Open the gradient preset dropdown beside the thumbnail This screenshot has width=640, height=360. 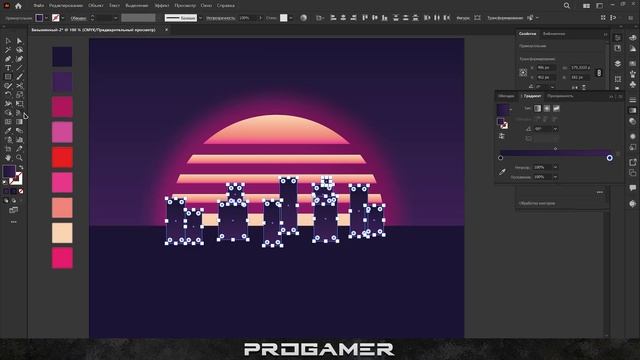pos(511,109)
